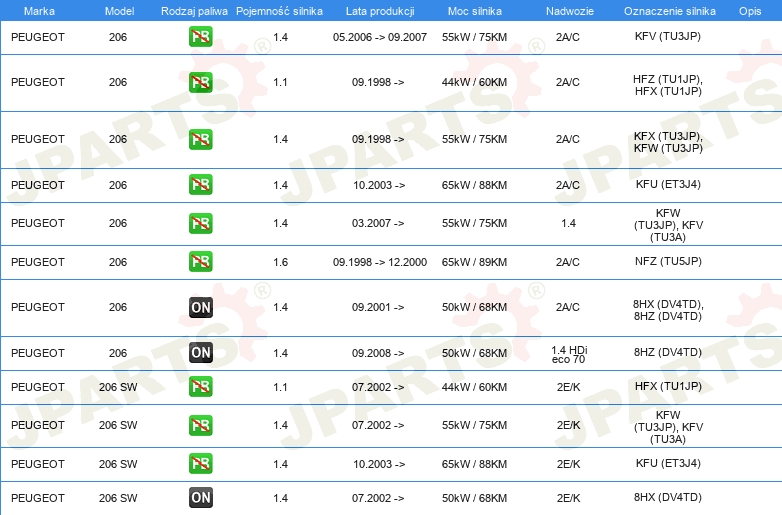Viewport: 782px width, 515px height.
Task: Click the Oznaczenie silnika column header
Action: [667, 11]
